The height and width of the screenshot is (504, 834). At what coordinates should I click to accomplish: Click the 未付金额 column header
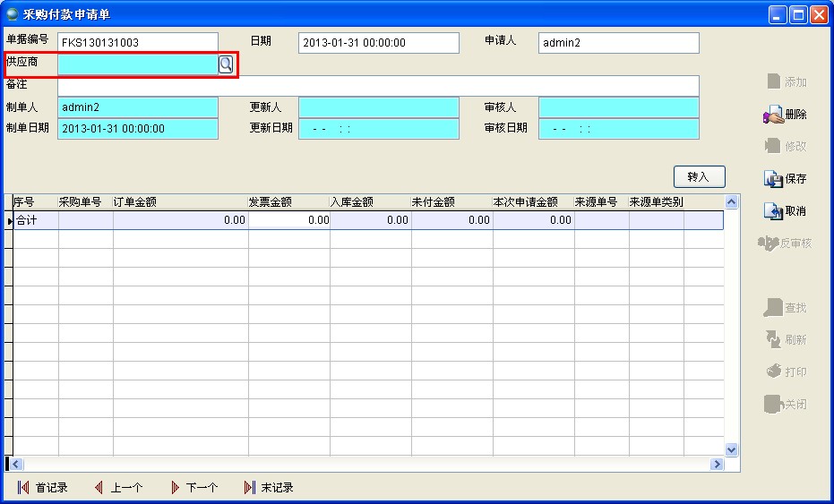tap(452, 202)
